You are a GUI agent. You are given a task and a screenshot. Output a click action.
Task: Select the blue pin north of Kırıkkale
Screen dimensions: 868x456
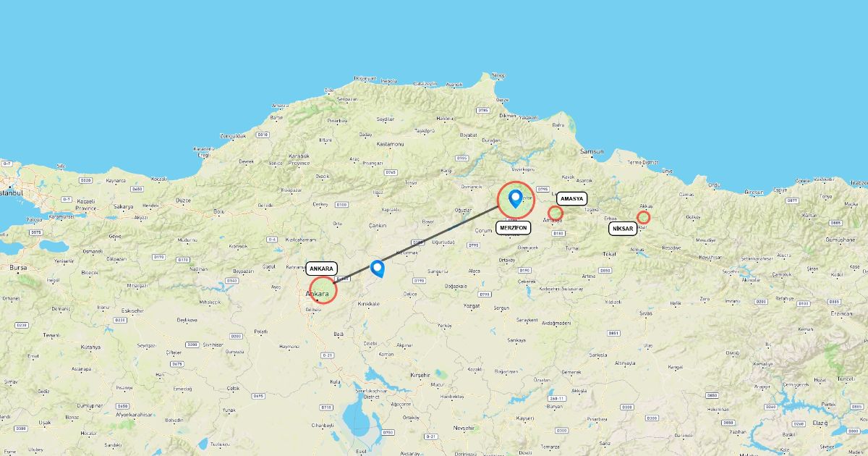[x=377, y=269]
